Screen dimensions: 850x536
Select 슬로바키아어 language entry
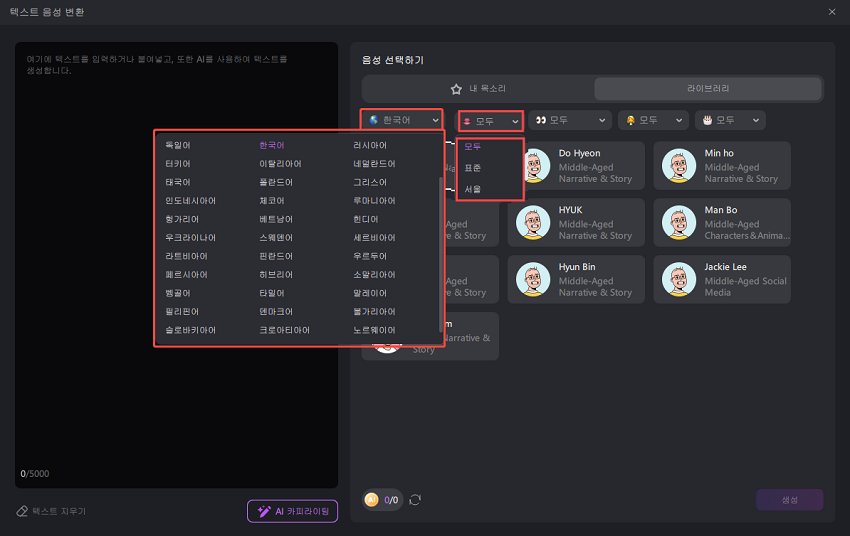coord(190,330)
